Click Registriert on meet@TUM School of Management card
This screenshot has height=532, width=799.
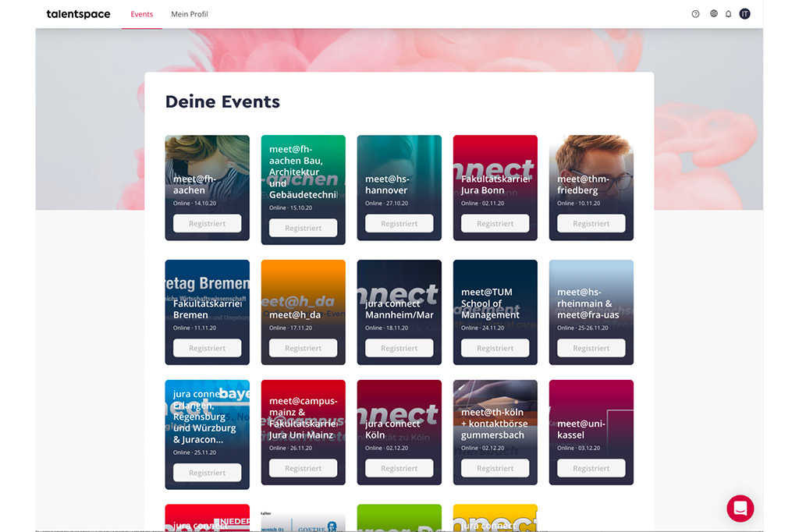[x=495, y=348]
